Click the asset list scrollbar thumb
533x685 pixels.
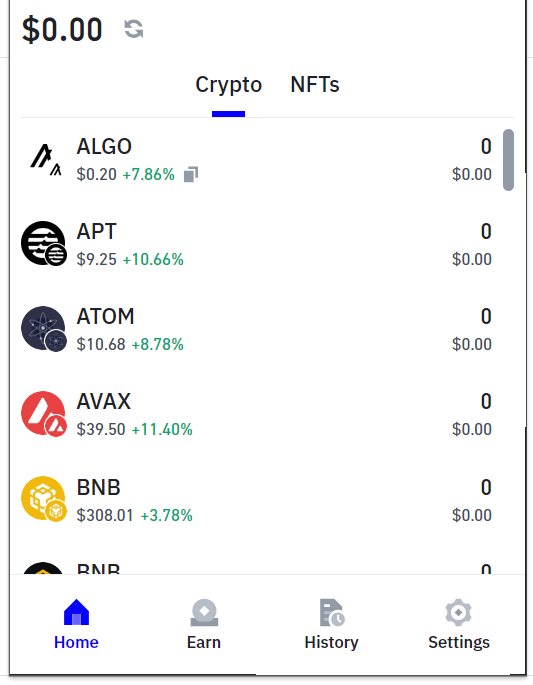[x=508, y=160]
